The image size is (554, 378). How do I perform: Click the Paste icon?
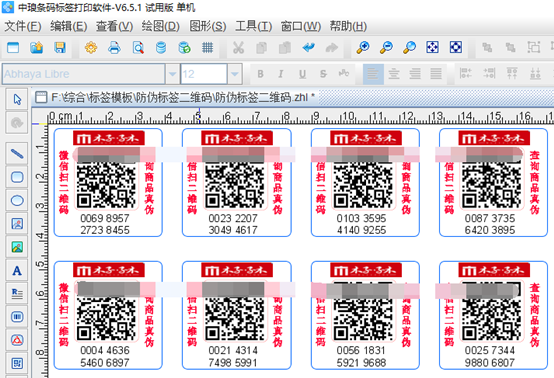click(285, 47)
